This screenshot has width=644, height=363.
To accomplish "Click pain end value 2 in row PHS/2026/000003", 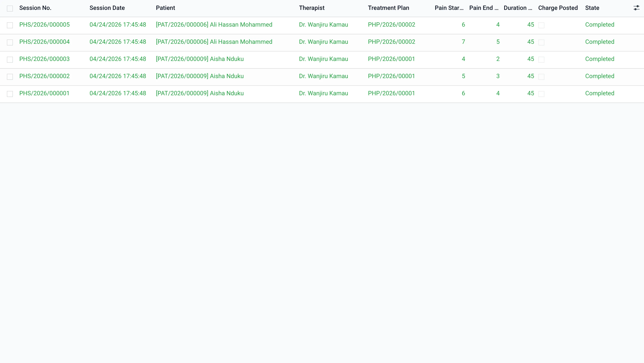I will (x=498, y=59).
